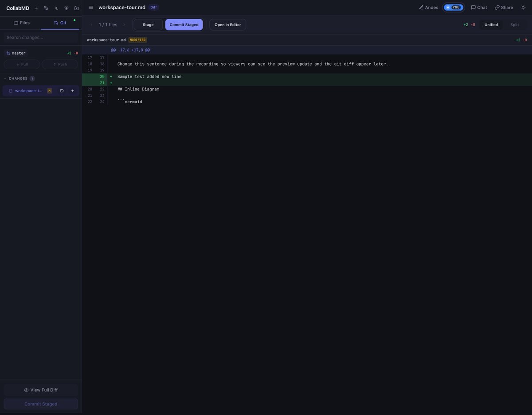Select the Git tab
The image size is (532, 415).
tap(60, 23)
